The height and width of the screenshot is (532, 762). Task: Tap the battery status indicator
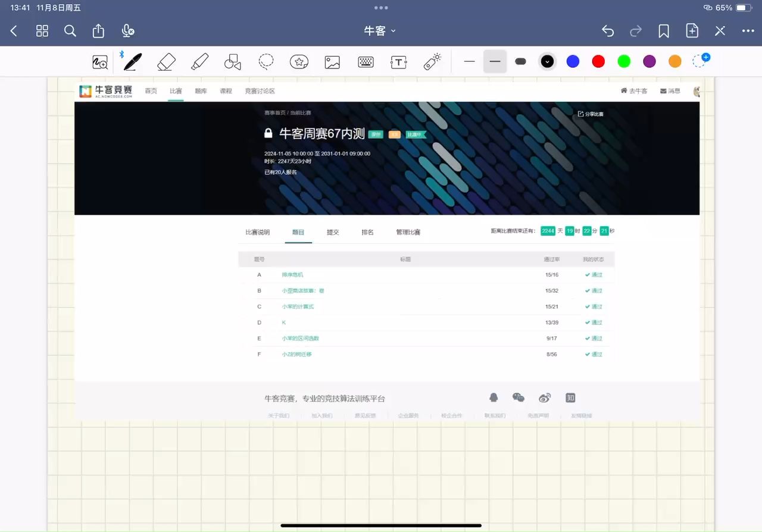pyautogui.click(x=744, y=8)
